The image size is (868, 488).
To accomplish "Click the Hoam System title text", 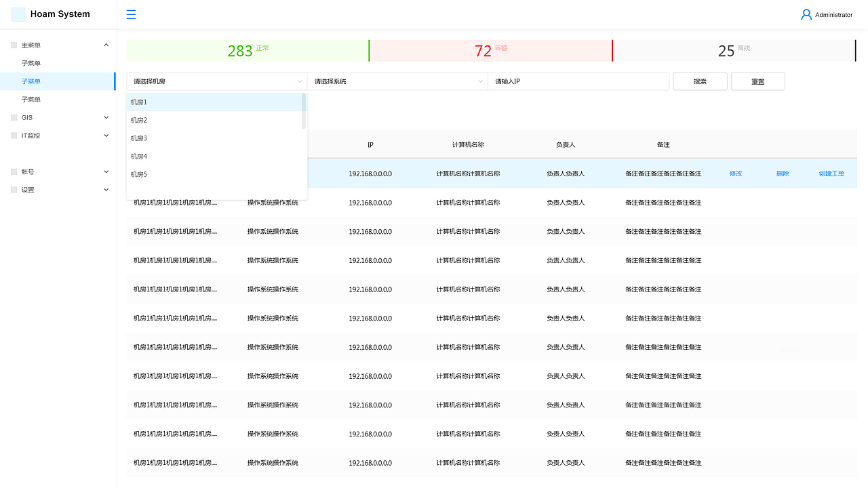I will (60, 14).
